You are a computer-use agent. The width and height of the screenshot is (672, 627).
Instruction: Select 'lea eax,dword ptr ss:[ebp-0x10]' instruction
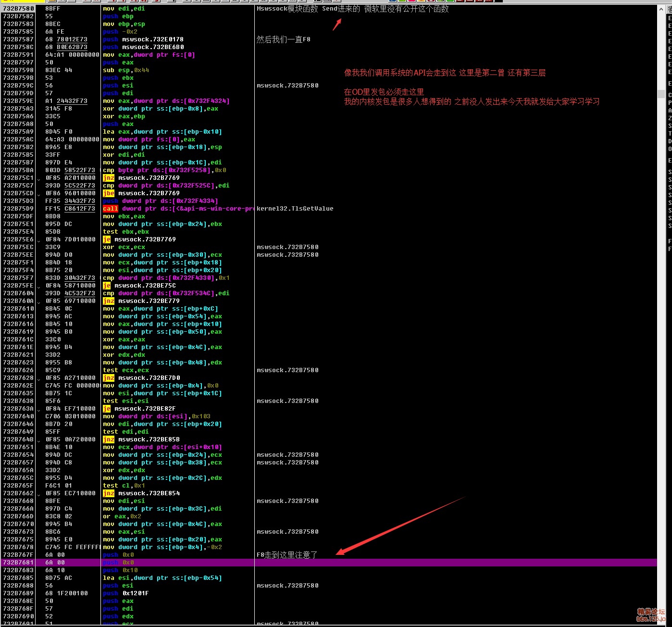click(x=162, y=132)
